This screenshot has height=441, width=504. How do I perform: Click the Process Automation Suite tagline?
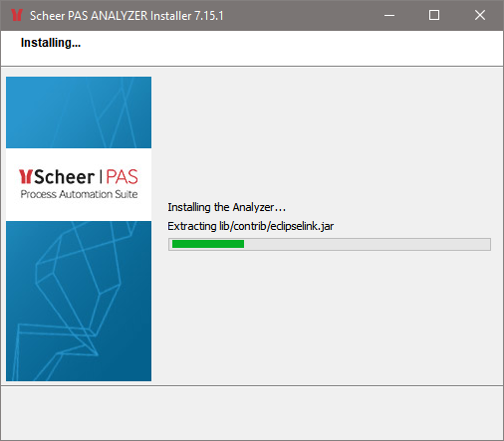point(79,194)
